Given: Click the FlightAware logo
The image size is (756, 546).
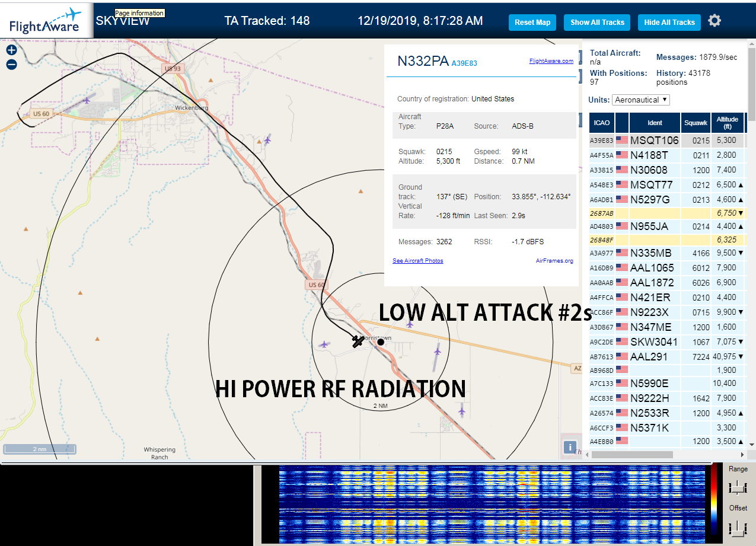Looking at the screenshot, I should point(46,21).
